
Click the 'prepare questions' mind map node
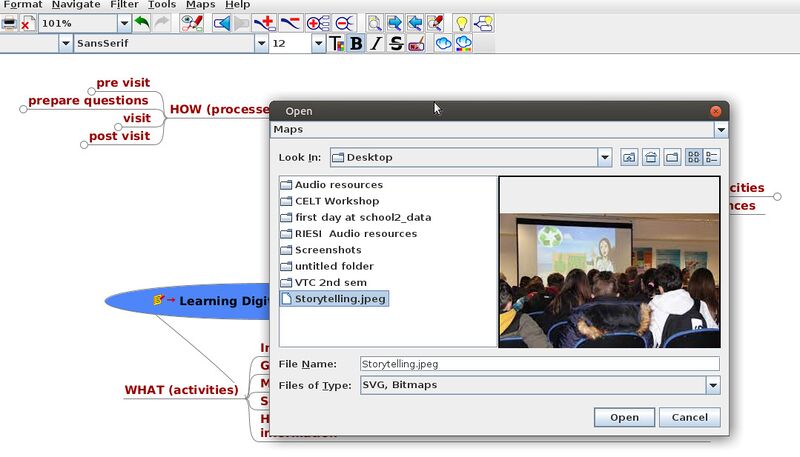coord(88,100)
